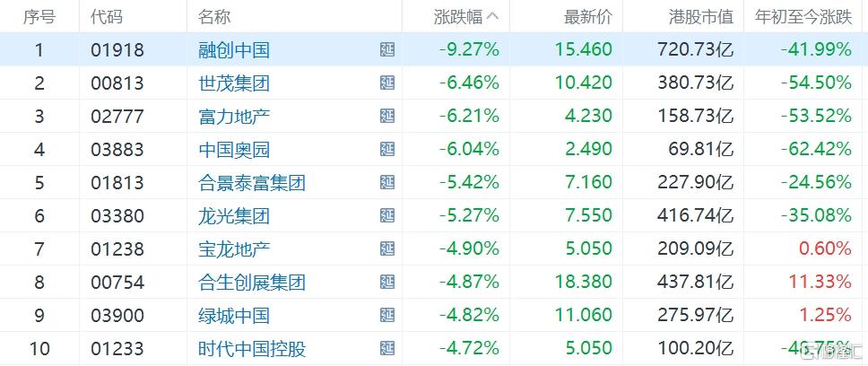
Task: Toggle sort arrow on 涨跌幅 column
Action: coord(492,17)
